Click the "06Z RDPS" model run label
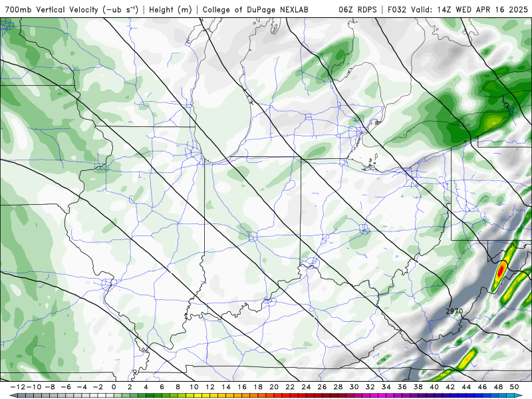Screen dimensions: 532x399 pyautogui.click(x=358, y=10)
